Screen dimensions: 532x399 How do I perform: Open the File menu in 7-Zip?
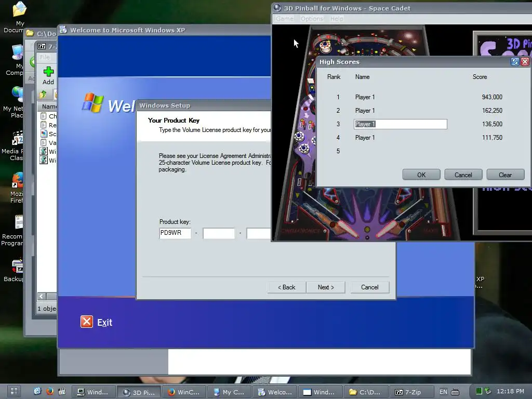(x=45, y=57)
